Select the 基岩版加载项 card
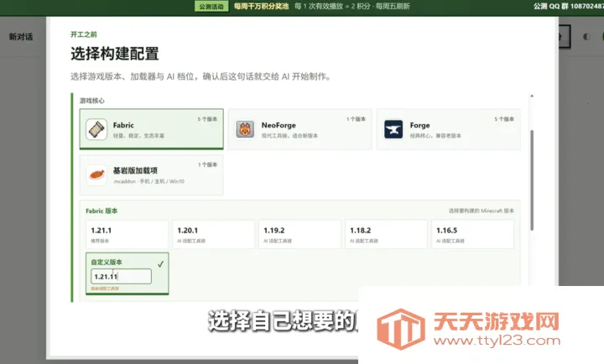Image resolution: width=604 pixels, height=364 pixels. pyautogui.click(x=151, y=175)
